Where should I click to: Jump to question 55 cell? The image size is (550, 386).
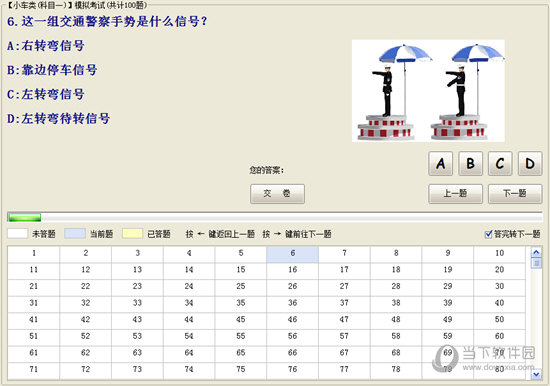click(241, 337)
